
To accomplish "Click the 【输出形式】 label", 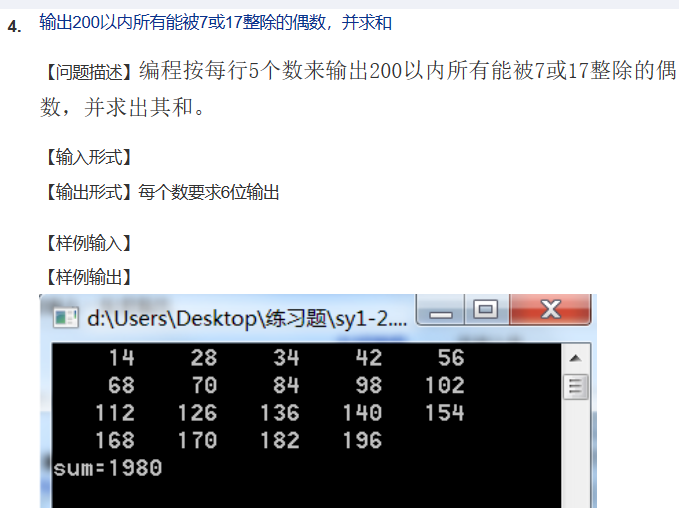I will 89,192.
